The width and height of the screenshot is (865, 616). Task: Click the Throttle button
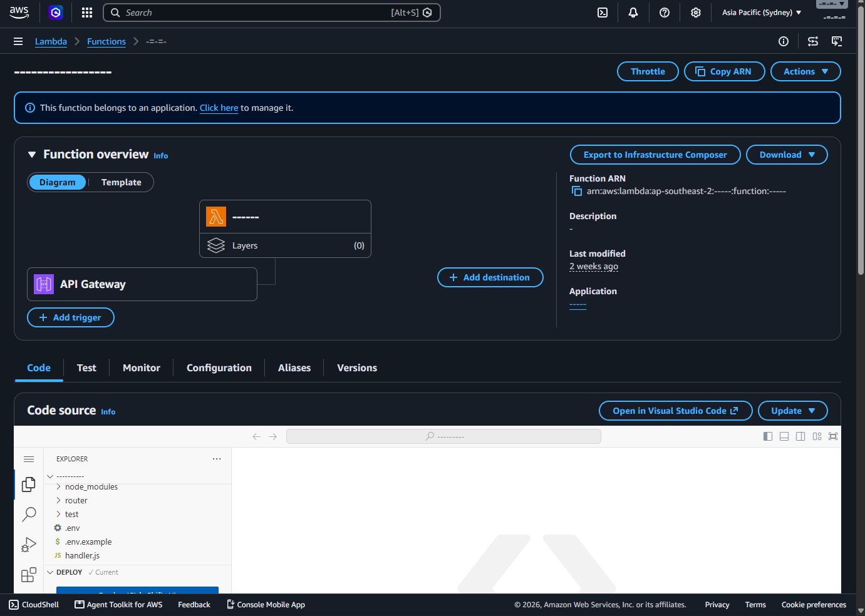click(648, 71)
